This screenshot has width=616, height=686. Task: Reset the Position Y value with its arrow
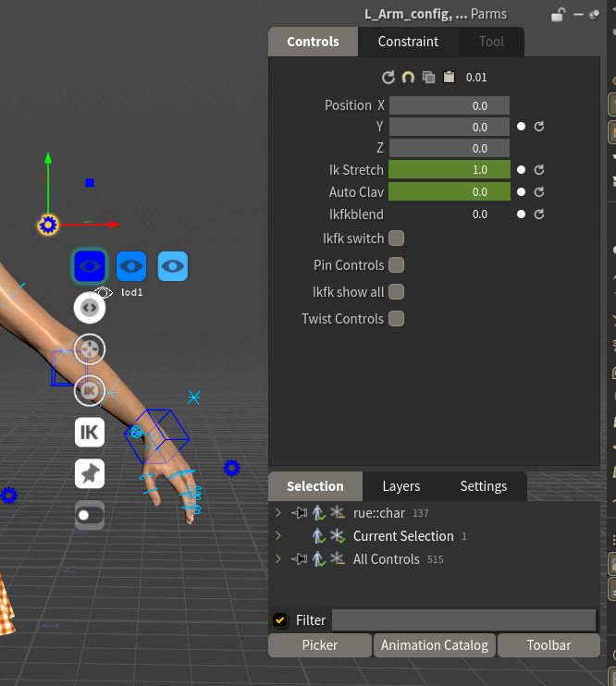coord(539,127)
